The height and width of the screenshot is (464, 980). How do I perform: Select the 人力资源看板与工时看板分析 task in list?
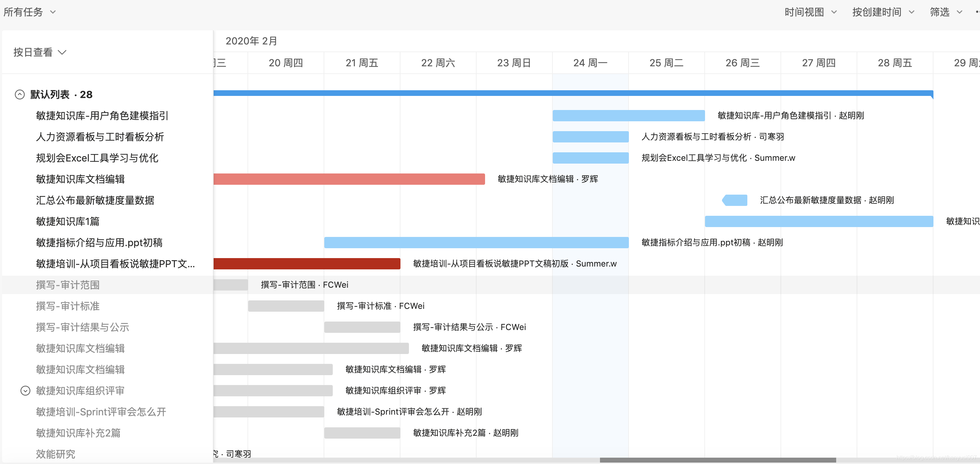[100, 137]
